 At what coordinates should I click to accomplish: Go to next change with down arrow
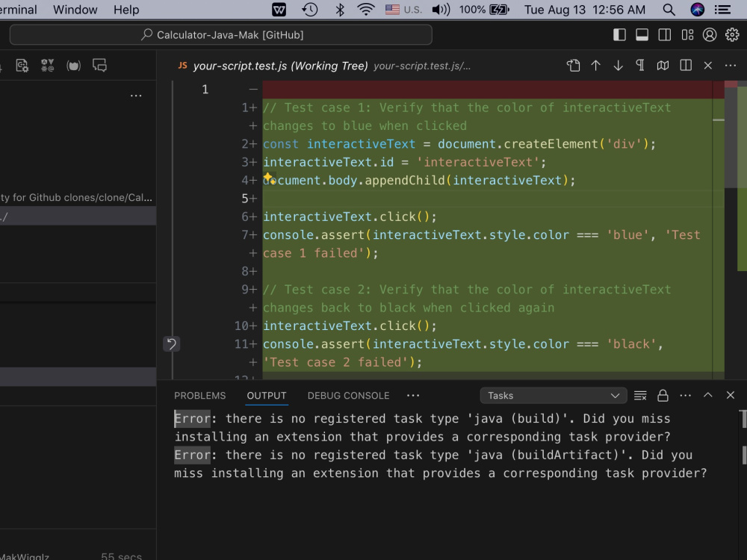(x=618, y=65)
